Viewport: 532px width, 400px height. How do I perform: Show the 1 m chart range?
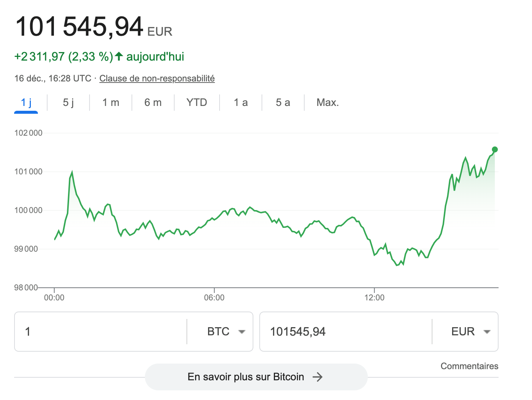click(111, 103)
